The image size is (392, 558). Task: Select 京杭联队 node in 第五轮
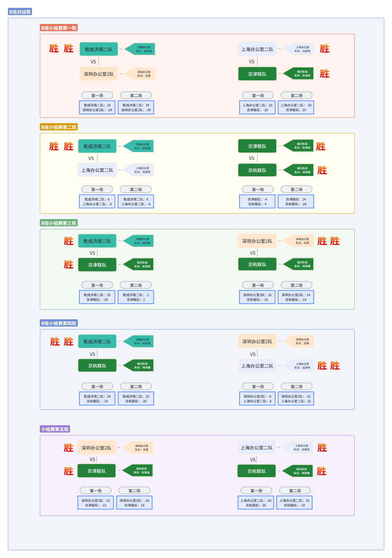tap(257, 471)
